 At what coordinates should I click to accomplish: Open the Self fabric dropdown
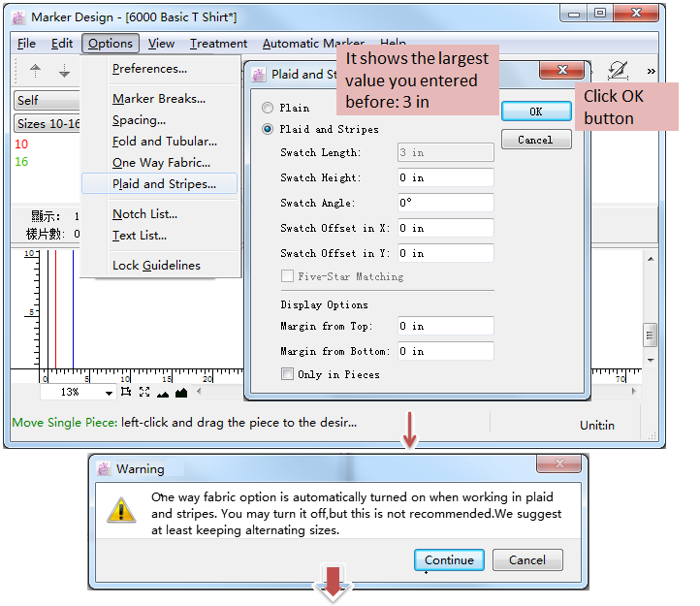47,101
